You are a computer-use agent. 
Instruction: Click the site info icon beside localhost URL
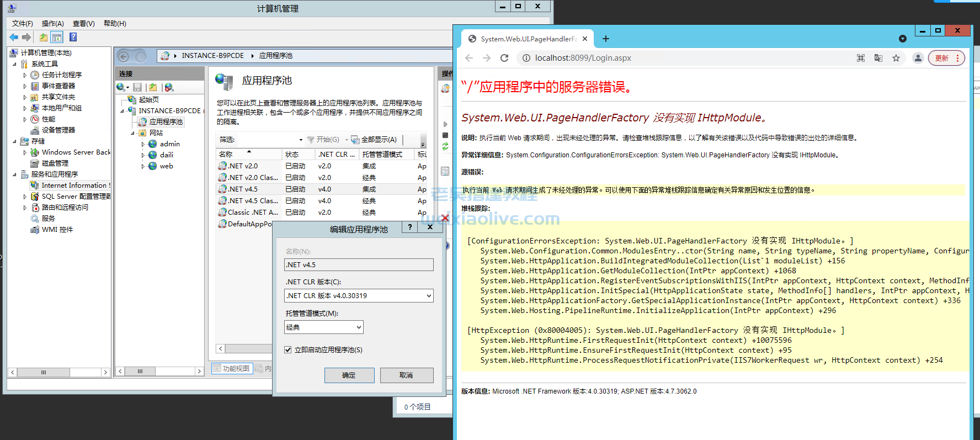pos(526,58)
